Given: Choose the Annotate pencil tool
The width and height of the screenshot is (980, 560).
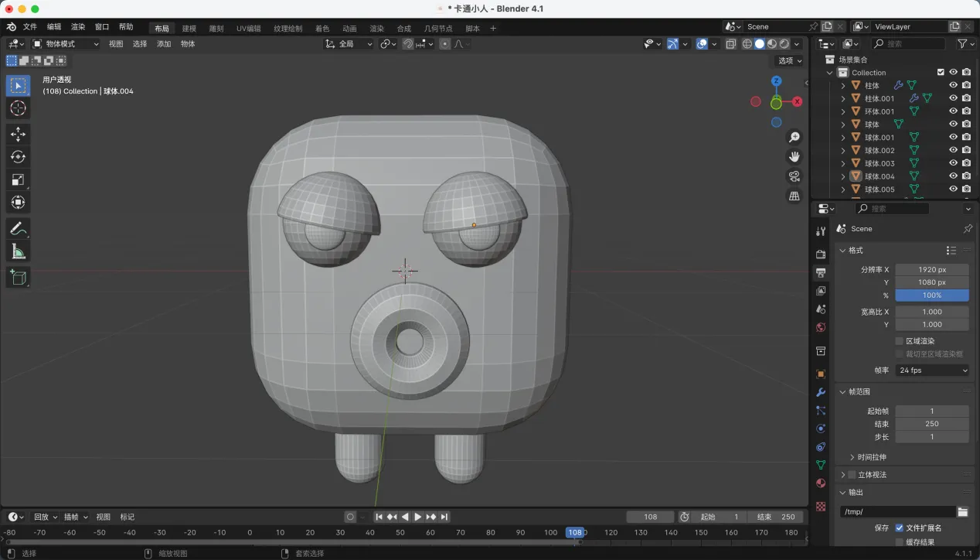Looking at the screenshot, I should coord(18,228).
